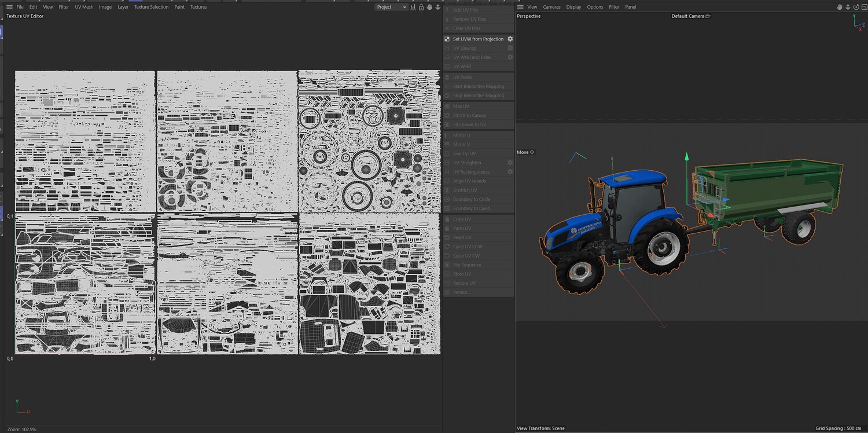Screen dimensions: 868x433
Task: Open the Textures menu
Action: (x=198, y=7)
